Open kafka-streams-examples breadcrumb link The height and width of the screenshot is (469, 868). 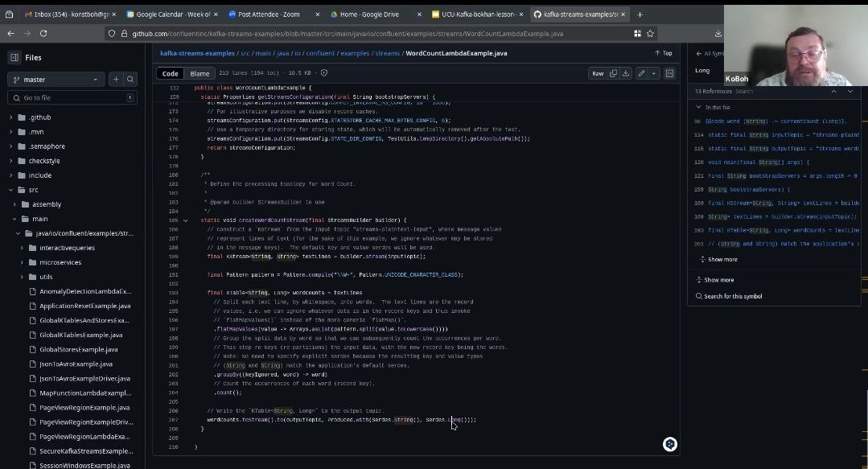[x=198, y=53]
